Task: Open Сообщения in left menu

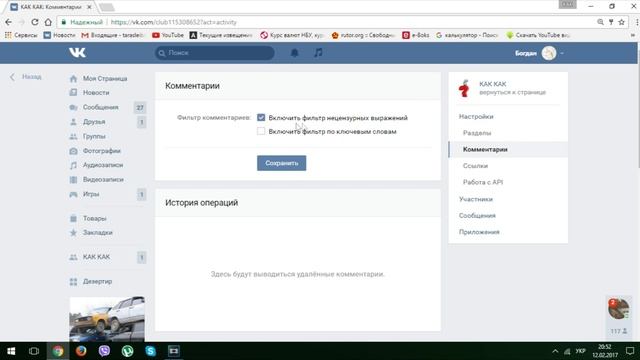Action: point(100,107)
